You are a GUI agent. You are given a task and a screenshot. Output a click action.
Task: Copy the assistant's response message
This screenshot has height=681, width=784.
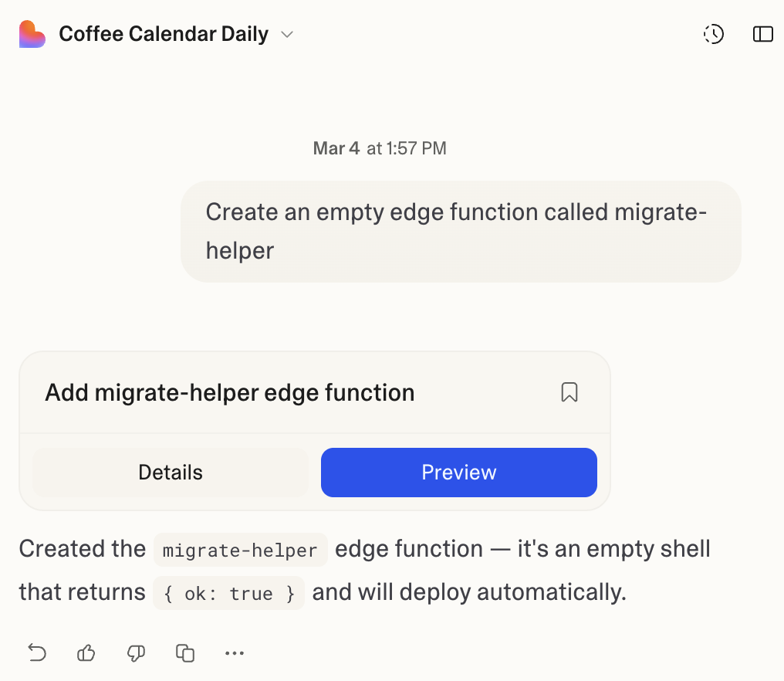[185, 653]
